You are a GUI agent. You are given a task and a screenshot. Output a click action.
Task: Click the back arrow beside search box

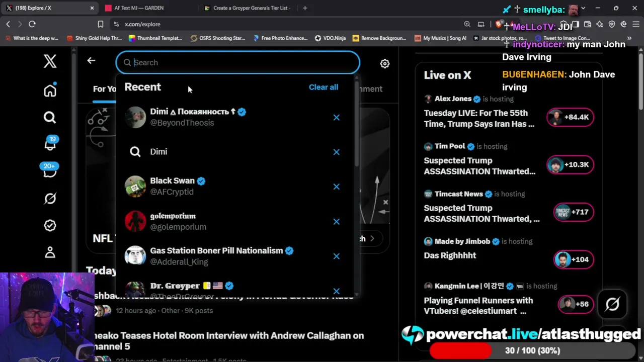coord(91,61)
